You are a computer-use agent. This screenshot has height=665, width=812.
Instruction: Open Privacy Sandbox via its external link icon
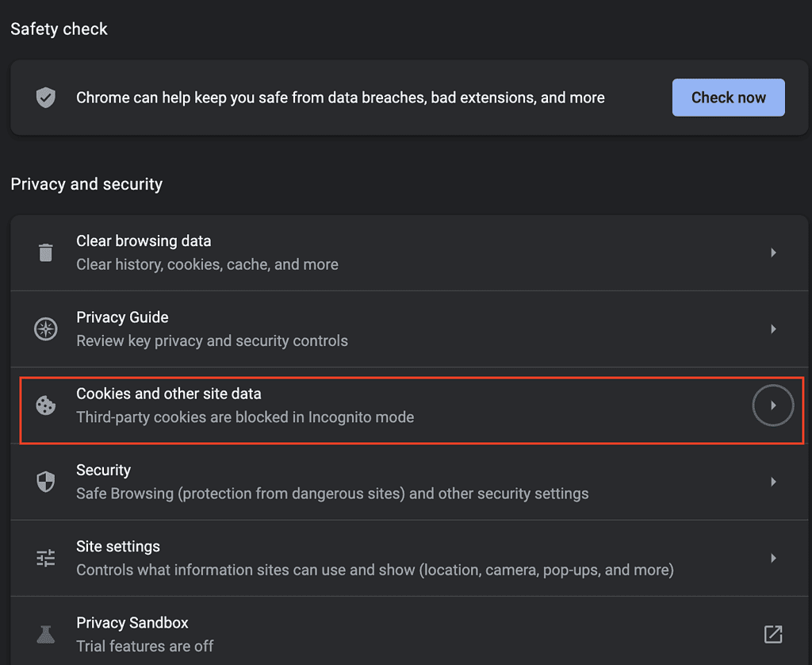pos(773,633)
